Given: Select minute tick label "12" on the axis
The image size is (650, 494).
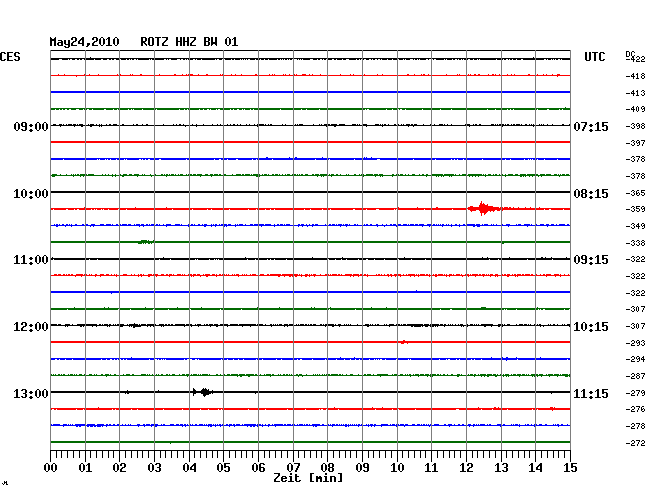Looking at the screenshot, I should point(466,468).
